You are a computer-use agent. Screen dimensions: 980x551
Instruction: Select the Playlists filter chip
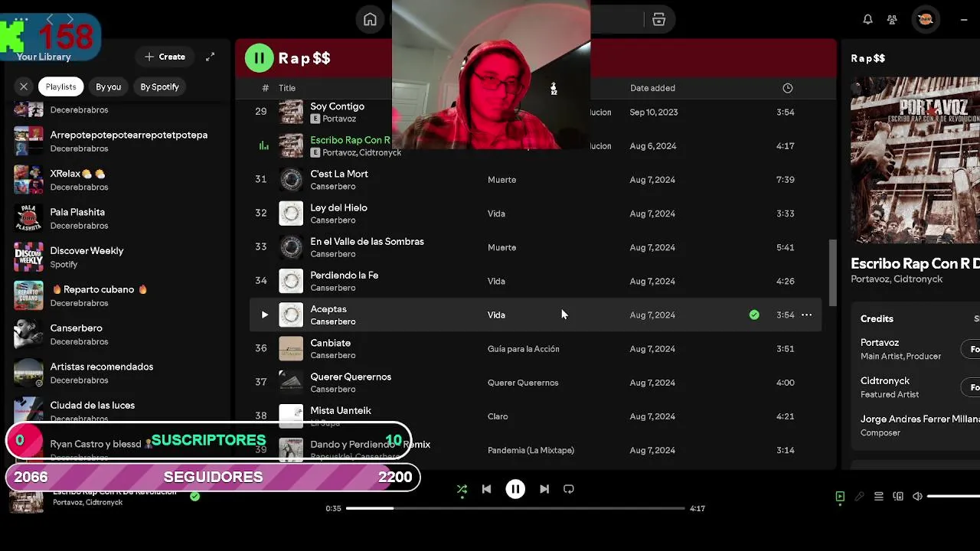[60, 86]
